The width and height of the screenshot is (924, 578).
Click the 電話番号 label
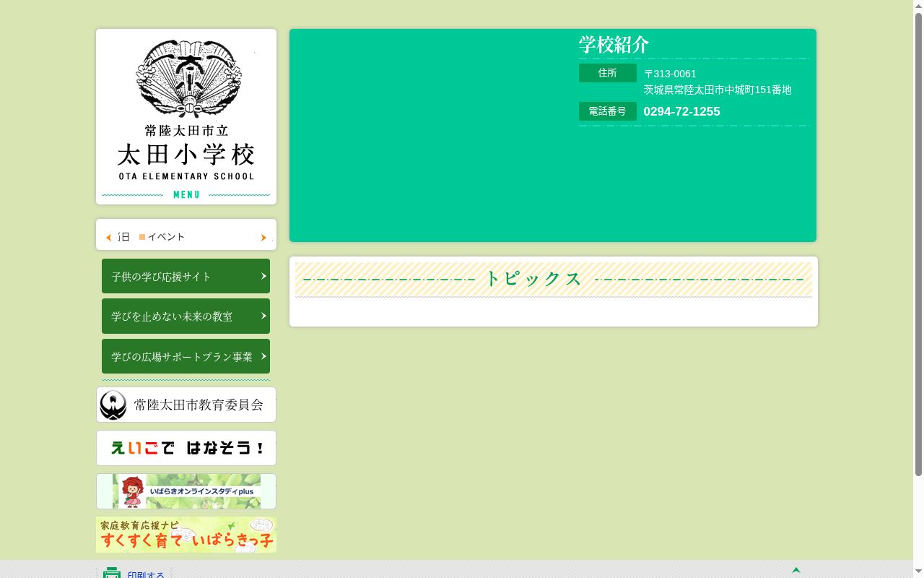coord(608,111)
